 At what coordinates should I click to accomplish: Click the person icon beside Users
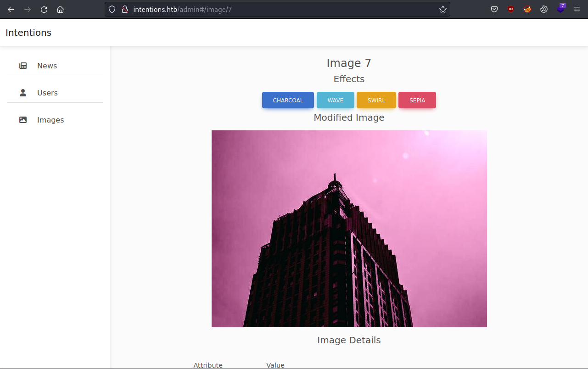pyautogui.click(x=23, y=93)
